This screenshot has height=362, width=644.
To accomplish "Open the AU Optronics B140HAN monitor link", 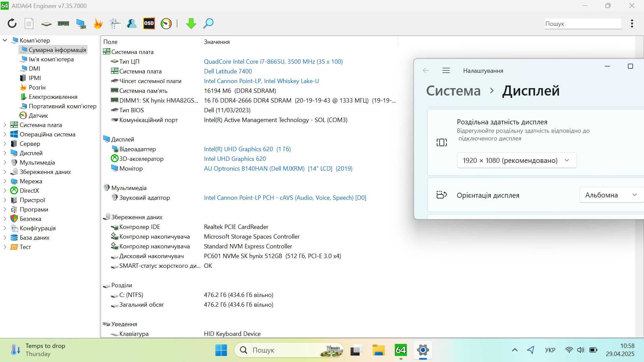I will click(x=278, y=168).
